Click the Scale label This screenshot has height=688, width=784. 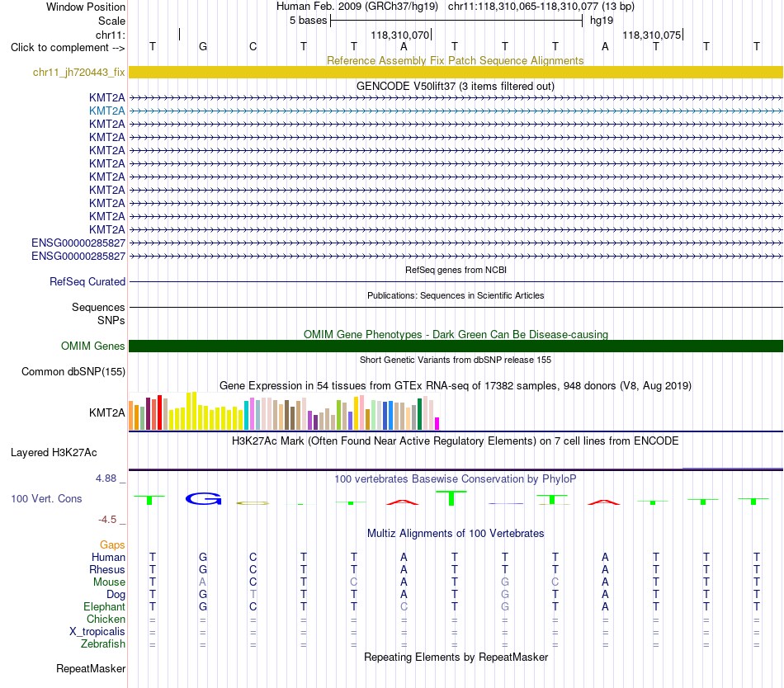click(111, 21)
